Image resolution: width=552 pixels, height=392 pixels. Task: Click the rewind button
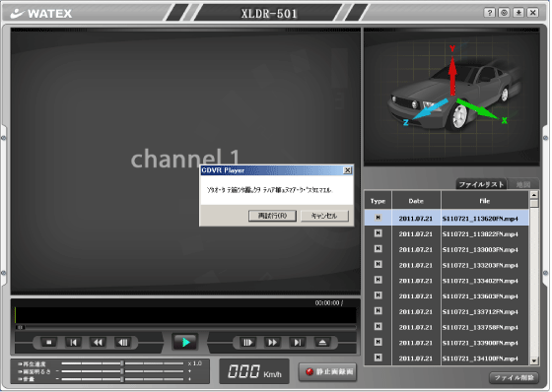point(98,342)
